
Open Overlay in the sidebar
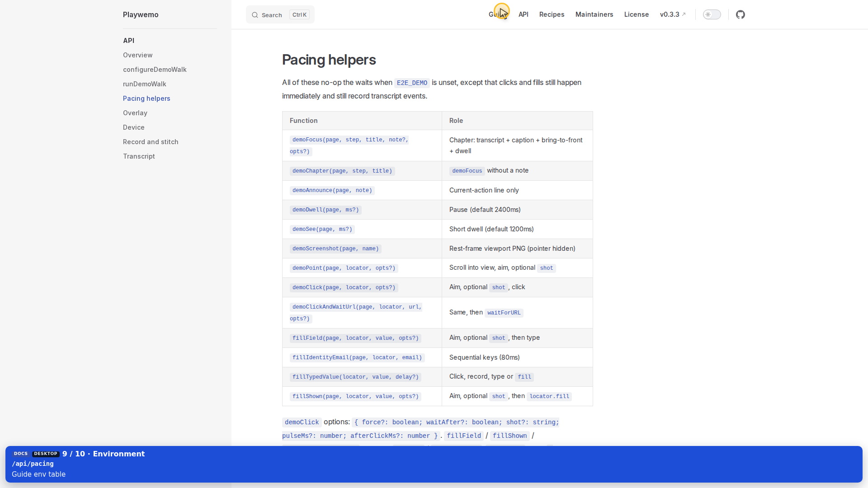pos(135,113)
